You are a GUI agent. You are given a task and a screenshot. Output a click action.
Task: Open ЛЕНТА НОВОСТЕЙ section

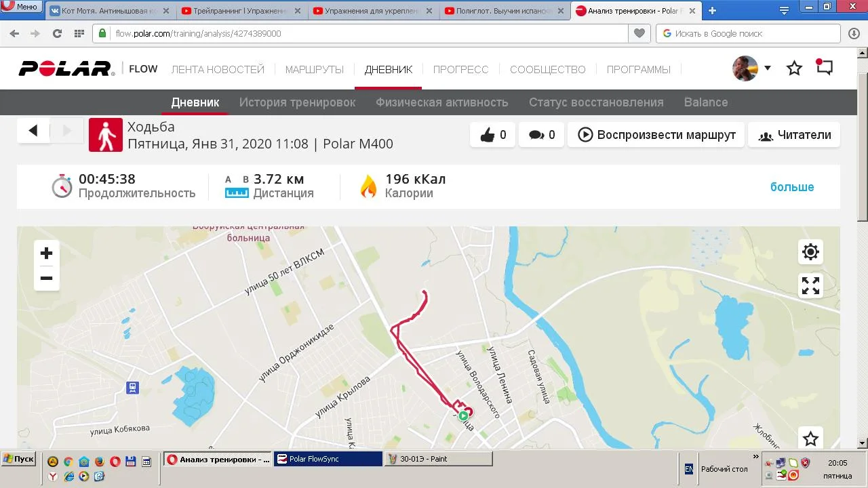(218, 69)
